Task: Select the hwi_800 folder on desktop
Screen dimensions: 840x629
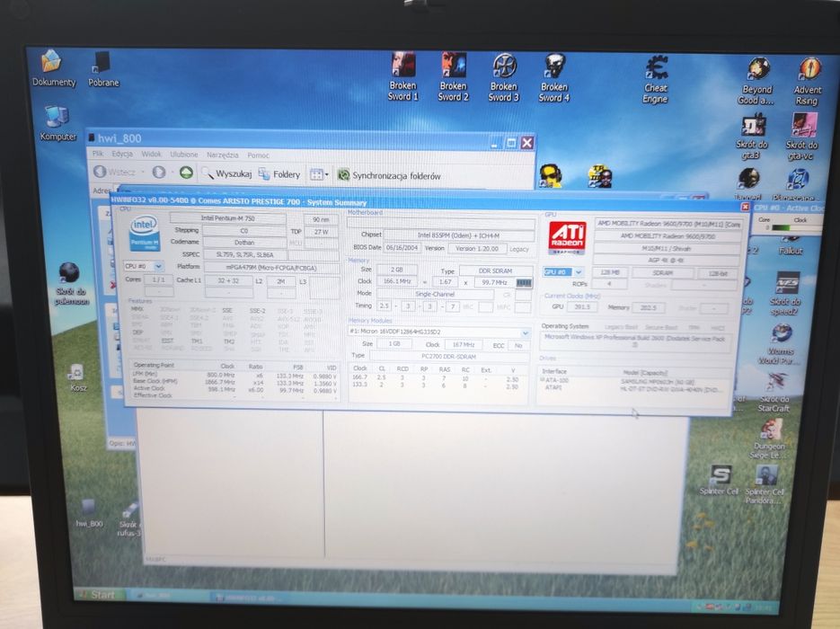Action: (89, 513)
